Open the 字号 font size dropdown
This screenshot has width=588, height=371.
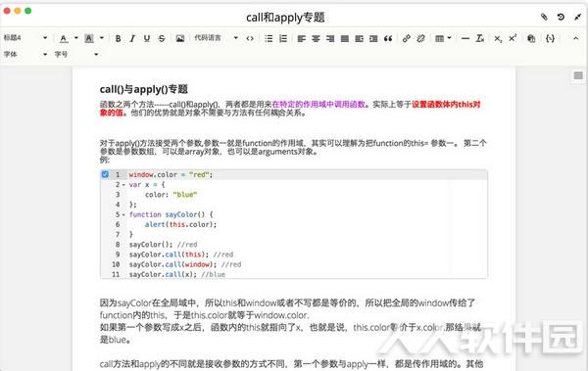click(x=76, y=55)
